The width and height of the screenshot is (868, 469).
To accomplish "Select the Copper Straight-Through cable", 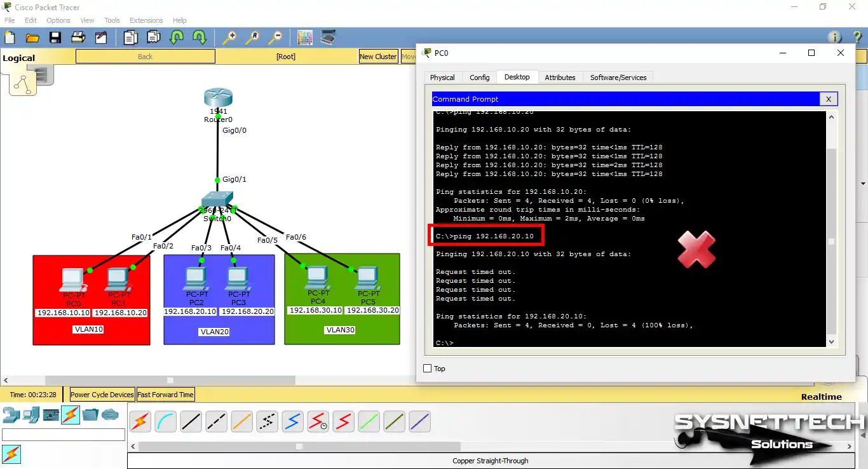I will click(x=191, y=421).
